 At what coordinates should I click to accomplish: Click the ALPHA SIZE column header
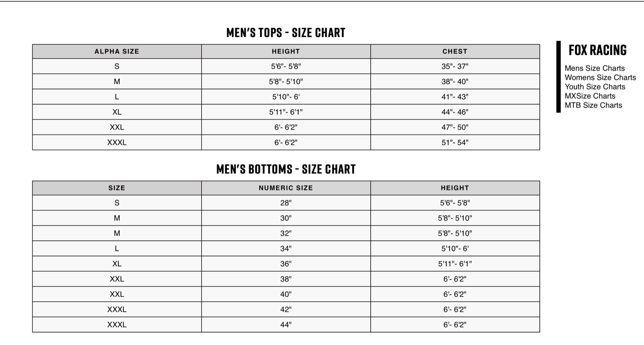click(117, 52)
